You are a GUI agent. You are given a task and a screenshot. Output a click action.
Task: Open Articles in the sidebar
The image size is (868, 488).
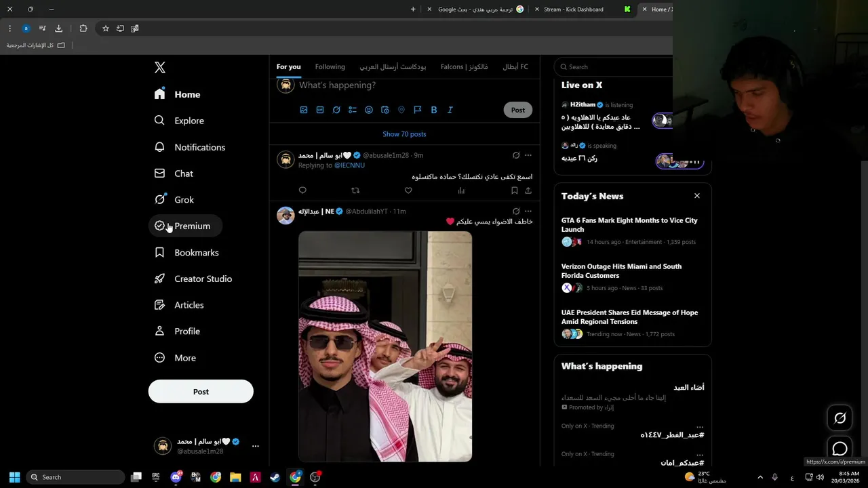(180, 305)
